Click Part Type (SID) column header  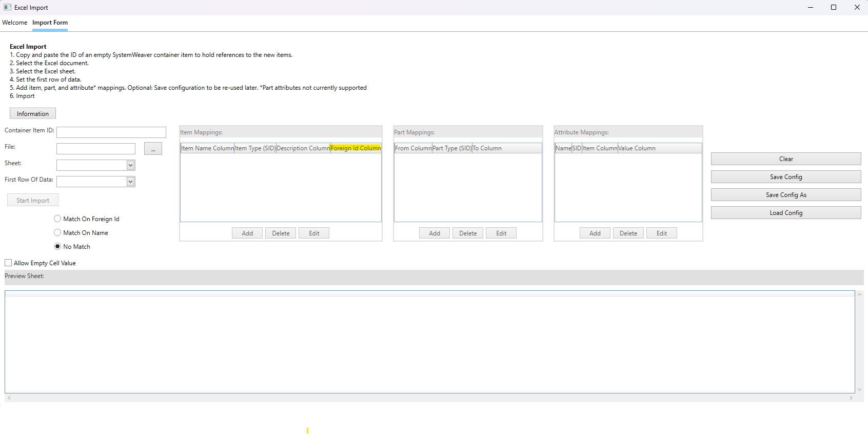452,148
